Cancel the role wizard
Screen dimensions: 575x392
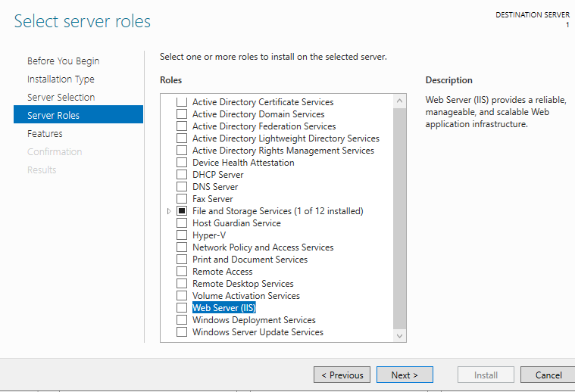point(548,375)
